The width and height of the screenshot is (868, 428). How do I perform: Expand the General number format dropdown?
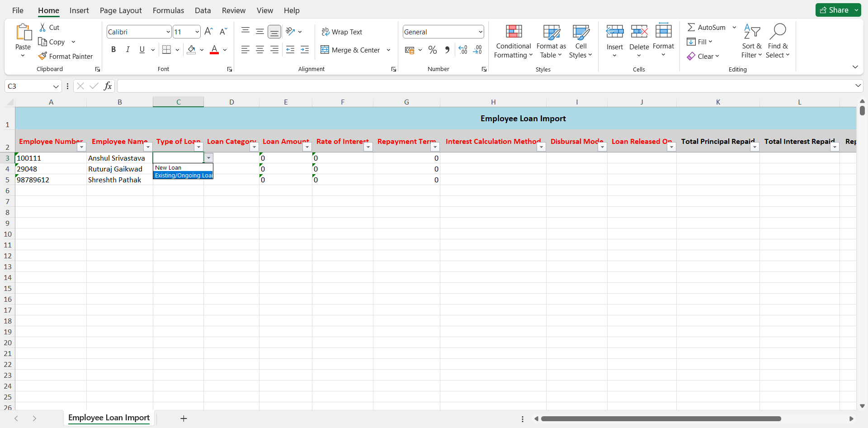tap(480, 32)
